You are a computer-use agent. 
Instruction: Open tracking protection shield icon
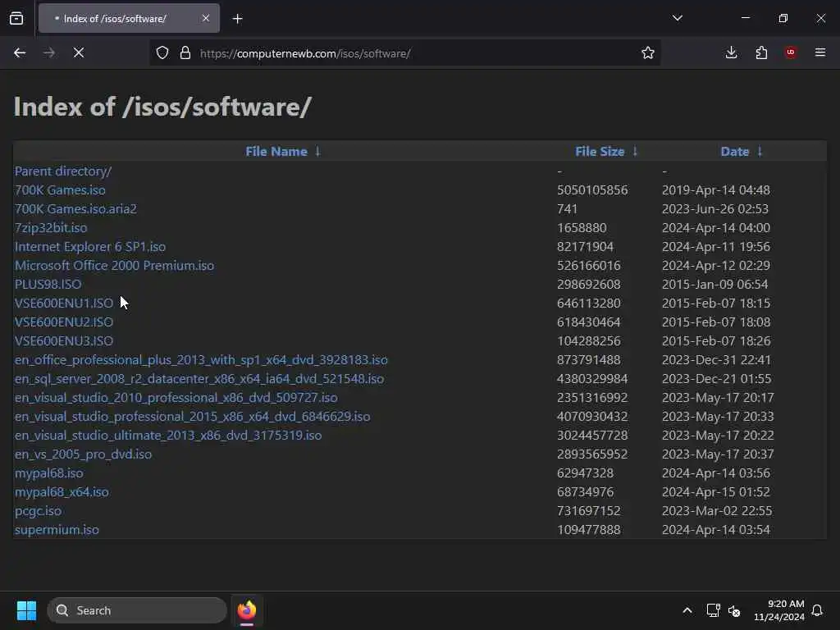tap(162, 53)
